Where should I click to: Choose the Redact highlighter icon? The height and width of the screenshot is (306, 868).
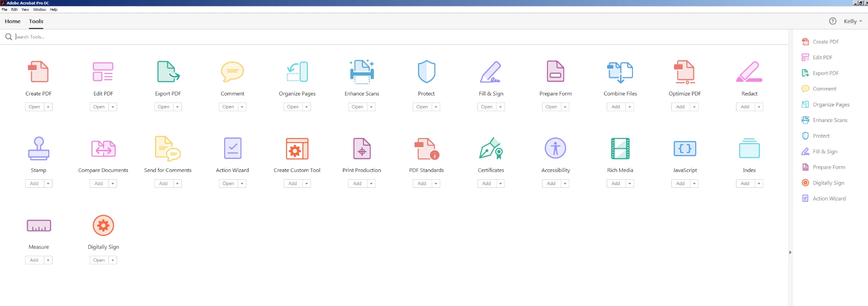click(x=749, y=72)
